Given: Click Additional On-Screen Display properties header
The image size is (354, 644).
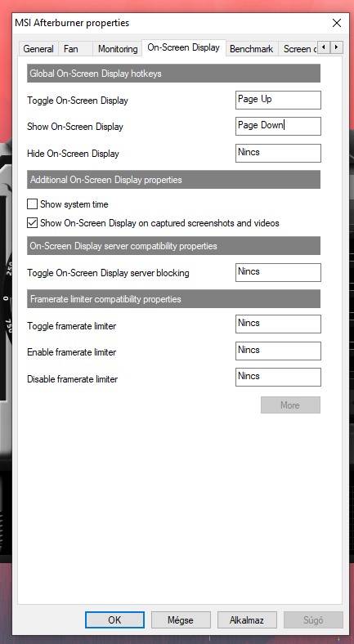Looking at the screenshot, I should 173,180.
